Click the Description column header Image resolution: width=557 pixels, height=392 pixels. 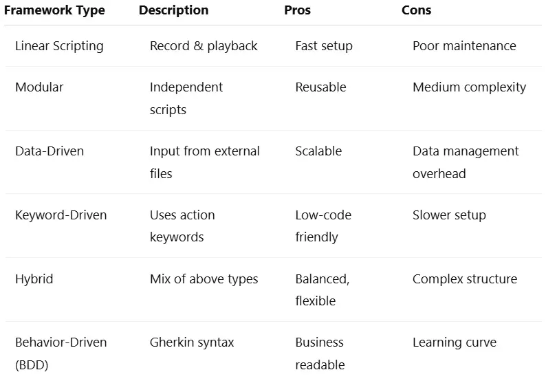(173, 10)
